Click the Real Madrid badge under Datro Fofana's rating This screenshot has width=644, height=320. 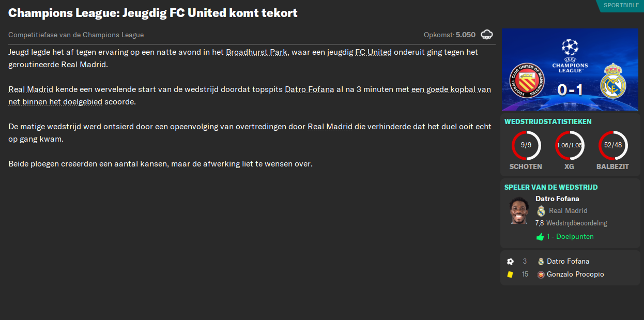click(x=541, y=210)
